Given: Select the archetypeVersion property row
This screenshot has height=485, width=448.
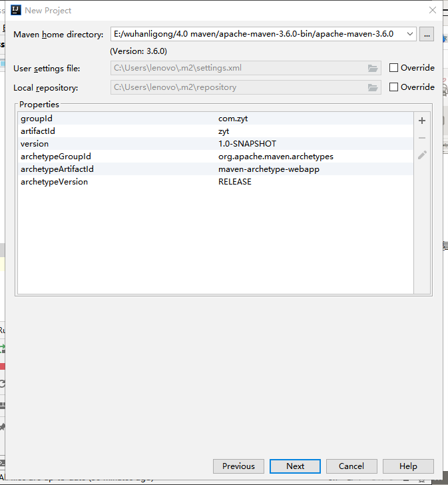Looking at the screenshot, I should pos(216,182).
